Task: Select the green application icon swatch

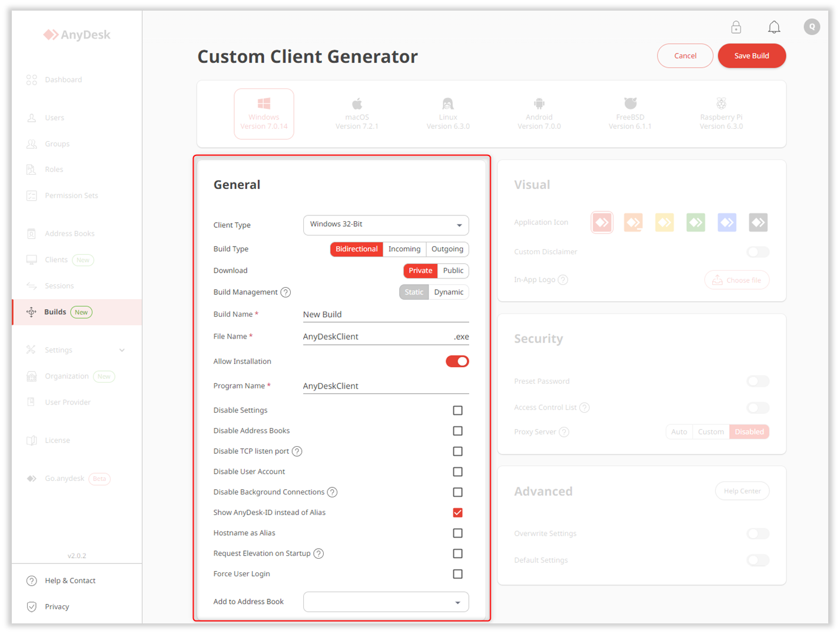Action: pyautogui.click(x=696, y=223)
